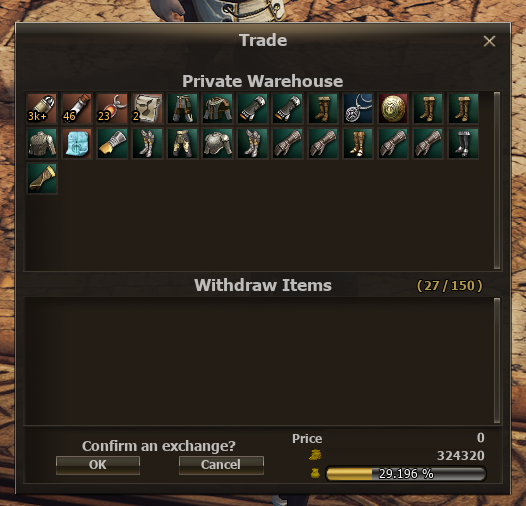Pick the potion vial with count 46
Screen dimensions: 526x506
[77, 108]
